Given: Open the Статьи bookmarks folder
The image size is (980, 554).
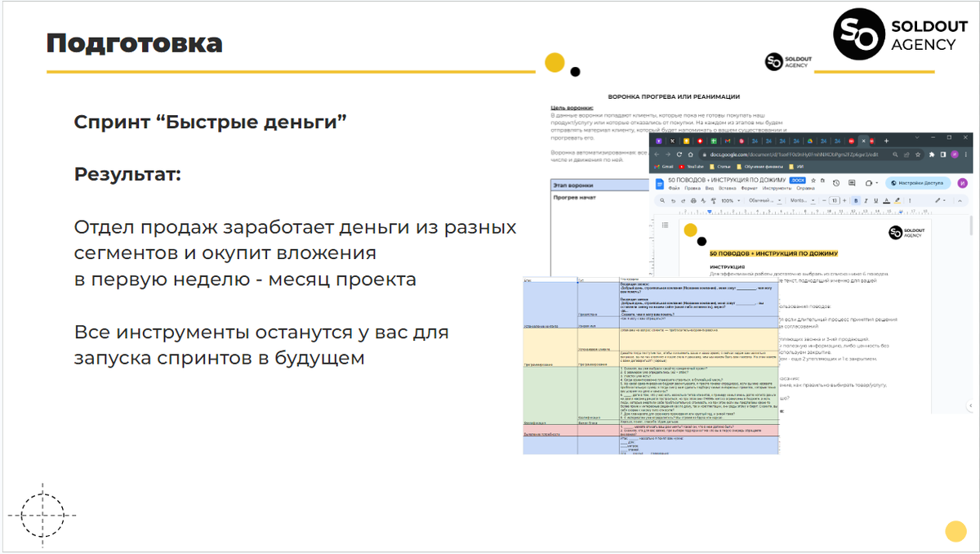Looking at the screenshot, I should pos(719,167).
